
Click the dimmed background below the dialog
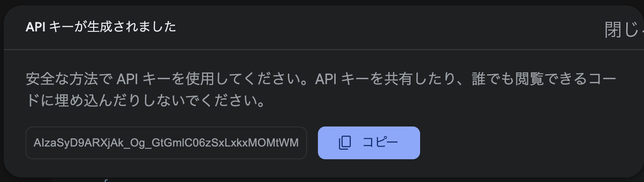tap(318, 180)
